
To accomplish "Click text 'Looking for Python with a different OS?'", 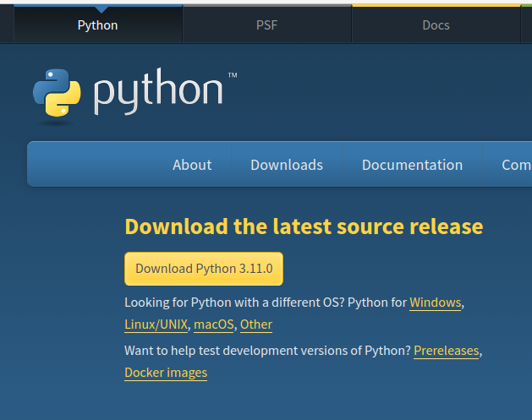I will tap(235, 303).
